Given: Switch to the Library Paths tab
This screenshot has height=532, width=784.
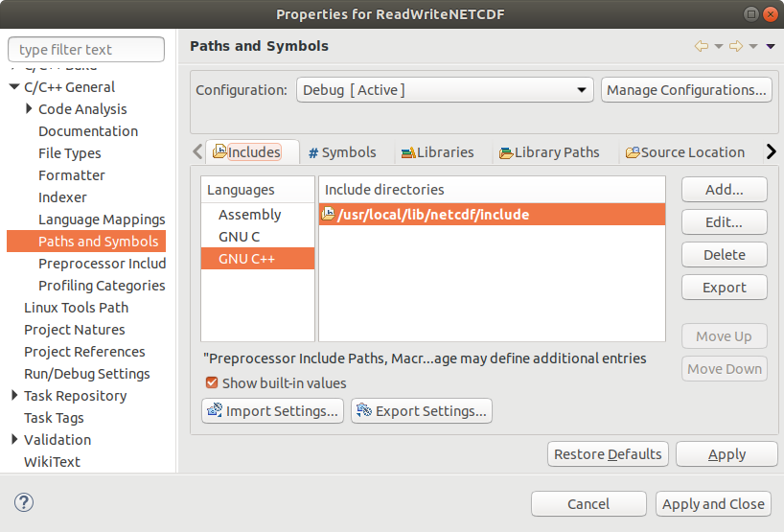Looking at the screenshot, I should click(549, 152).
